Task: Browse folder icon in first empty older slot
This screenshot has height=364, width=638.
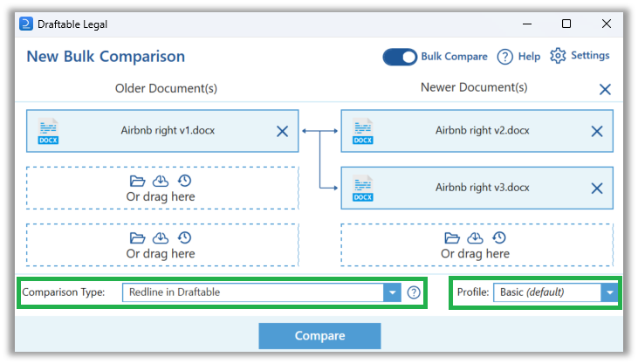Action: 137,181
